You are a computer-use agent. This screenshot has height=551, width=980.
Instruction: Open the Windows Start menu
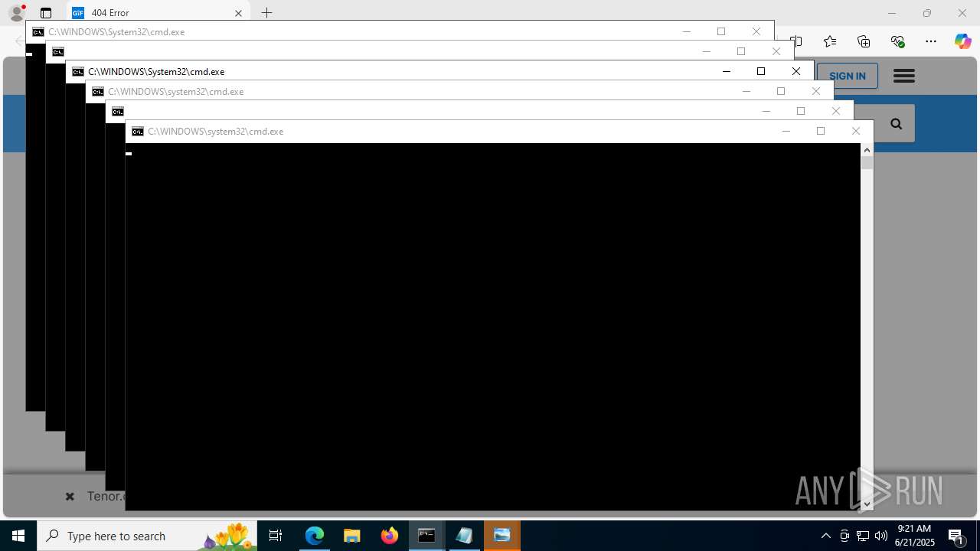18,536
